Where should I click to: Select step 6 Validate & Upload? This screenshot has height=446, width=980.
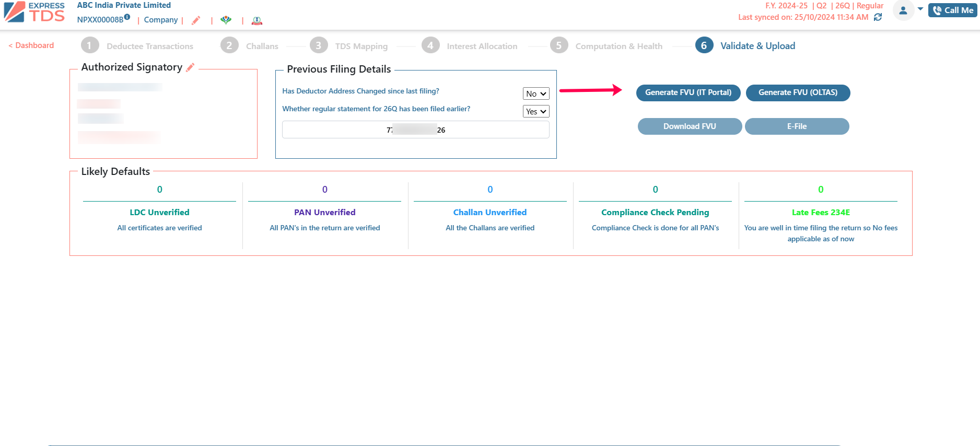tap(745, 45)
